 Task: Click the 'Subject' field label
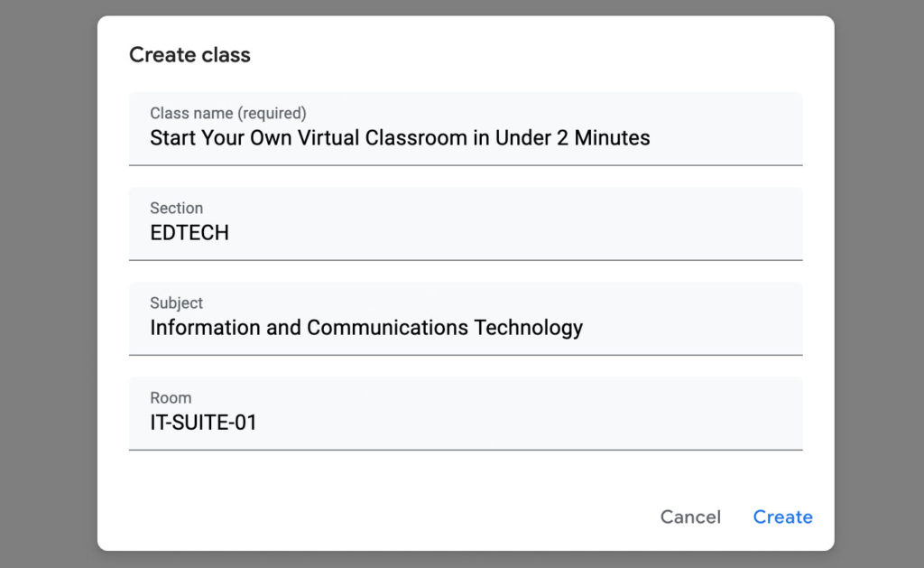coord(176,303)
